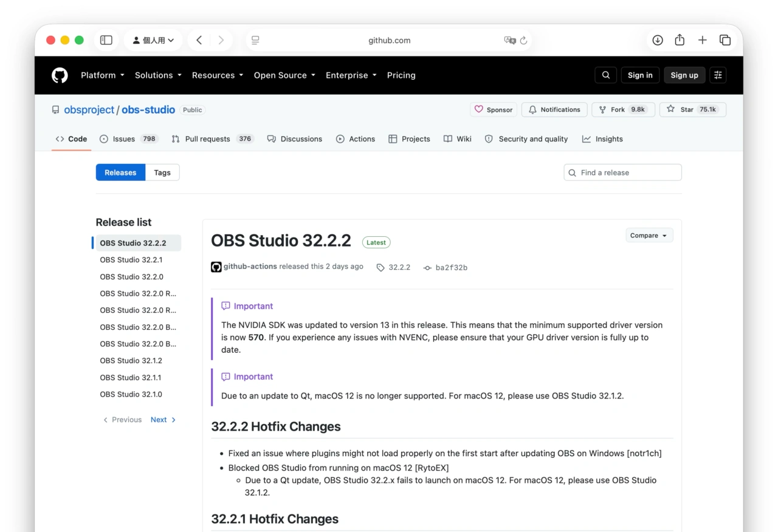Go back with the Safari back arrow
The image size is (778, 532).
[199, 40]
